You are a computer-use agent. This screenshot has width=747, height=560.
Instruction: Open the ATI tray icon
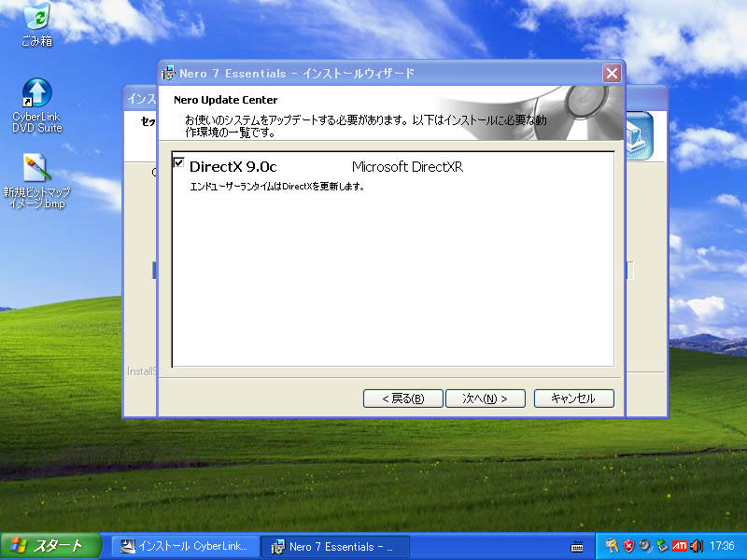coord(680,546)
